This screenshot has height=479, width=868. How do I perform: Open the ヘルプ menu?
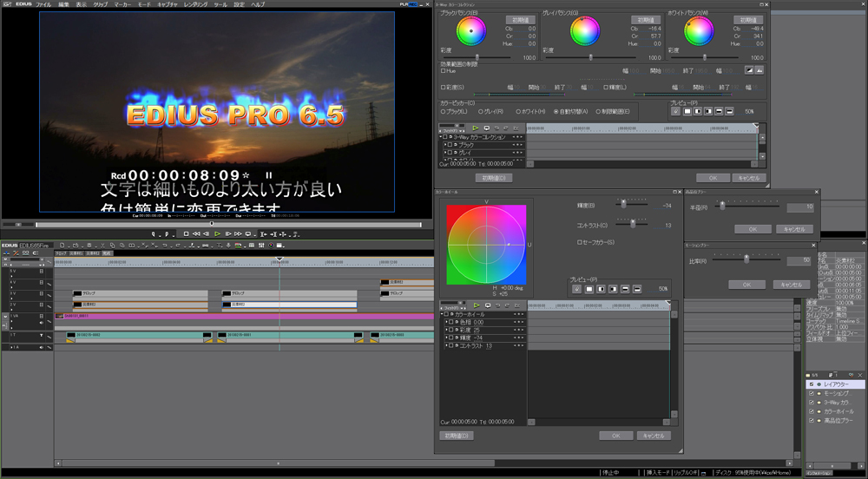pos(258,4)
